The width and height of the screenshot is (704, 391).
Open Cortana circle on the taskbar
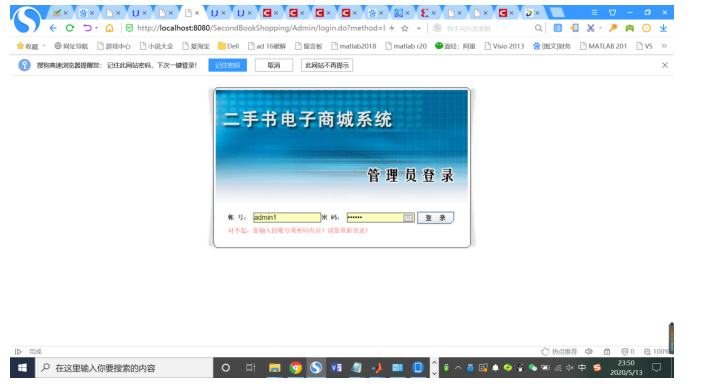[226, 368]
